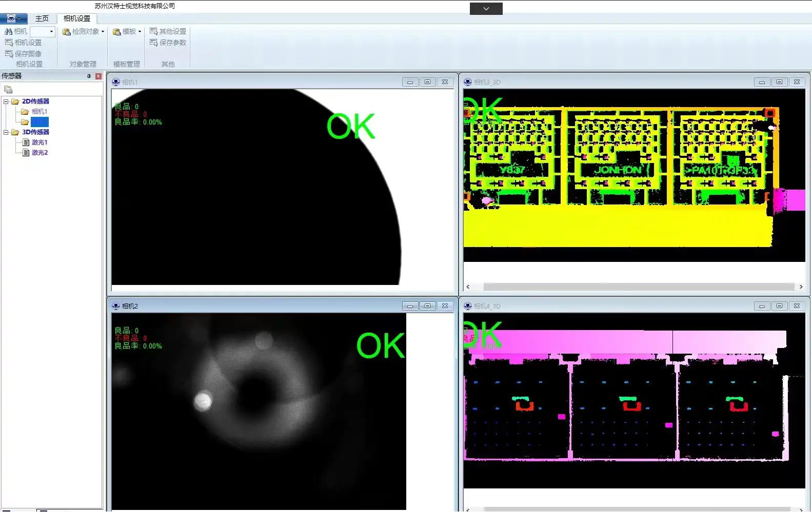Click the 其他设置 other settings button
The width and height of the screenshot is (812, 512).
tap(168, 32)
